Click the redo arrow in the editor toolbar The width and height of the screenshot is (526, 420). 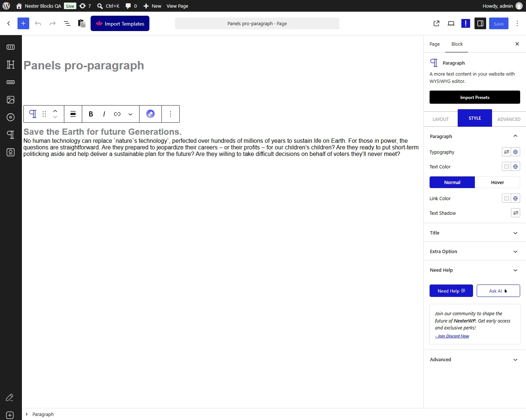(53, 23)
